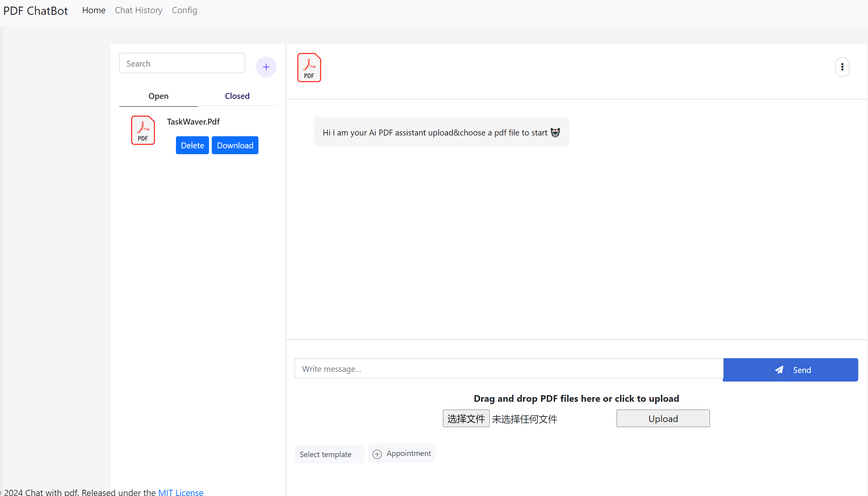
Task: Click the Write message text box
Action: pyautogui.click(x=508, y=369)
